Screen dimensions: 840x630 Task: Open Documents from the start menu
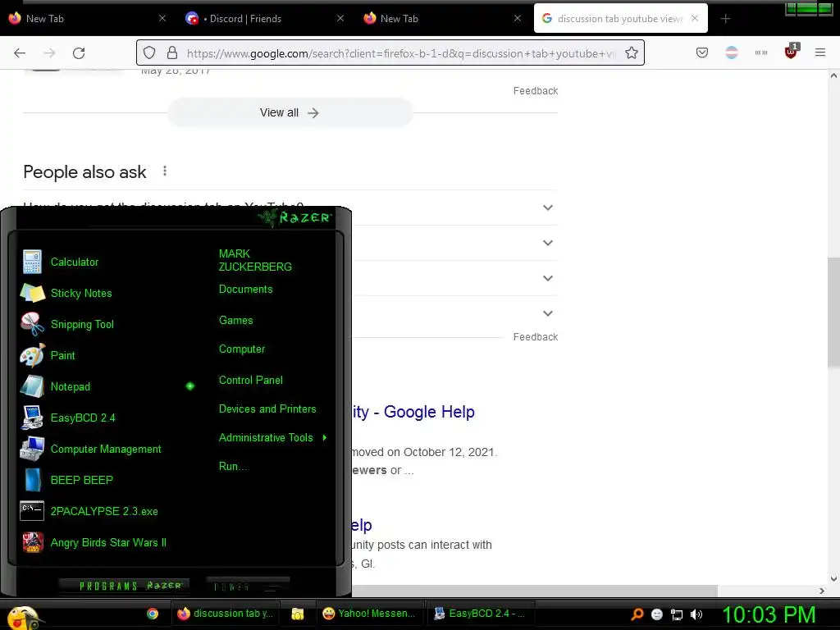(245, 290)
